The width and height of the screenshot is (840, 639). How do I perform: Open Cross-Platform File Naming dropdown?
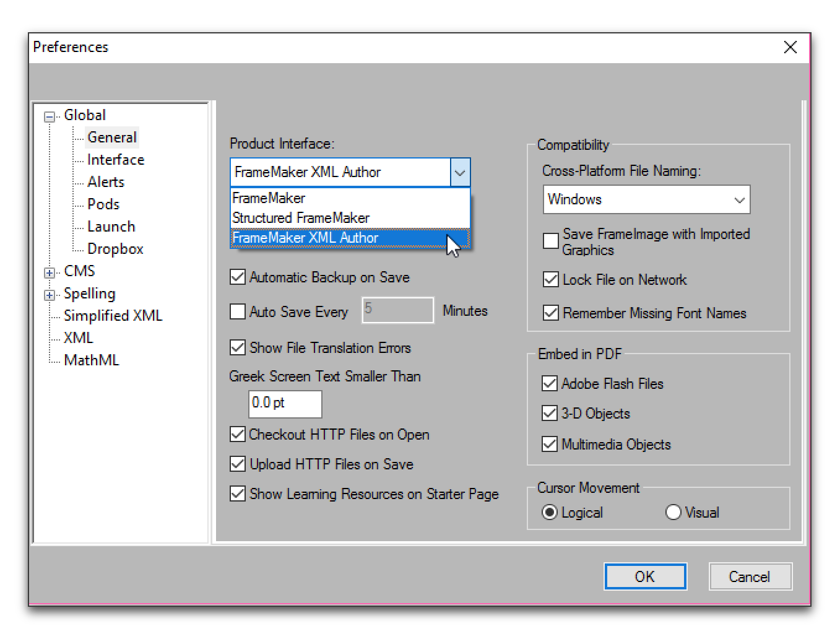point(646,199)
